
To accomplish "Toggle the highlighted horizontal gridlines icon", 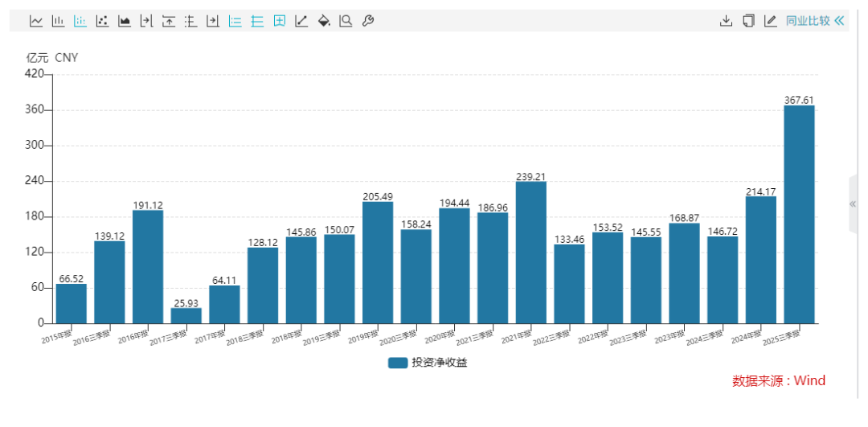I will pyautogui.click(x=257, y=21).
